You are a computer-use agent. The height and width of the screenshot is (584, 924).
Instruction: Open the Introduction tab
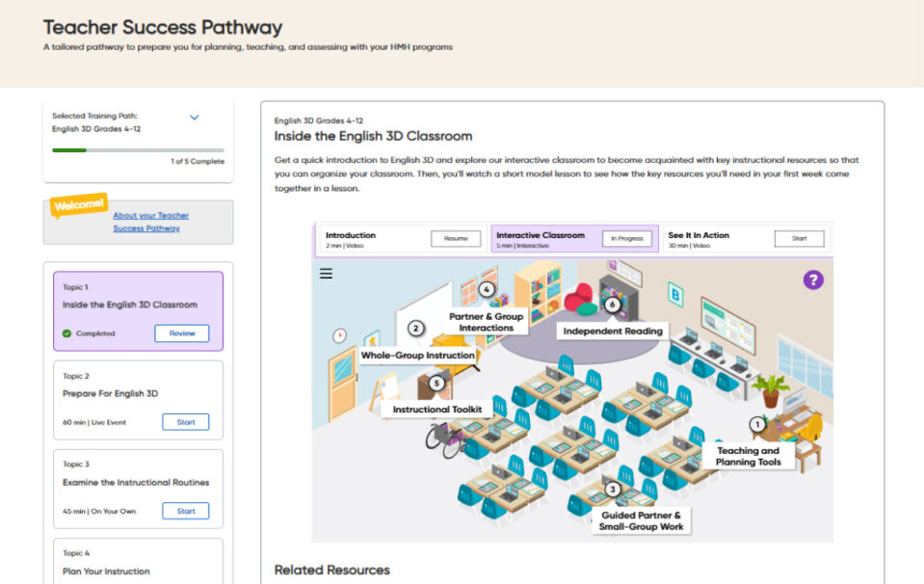click(403, 239)
